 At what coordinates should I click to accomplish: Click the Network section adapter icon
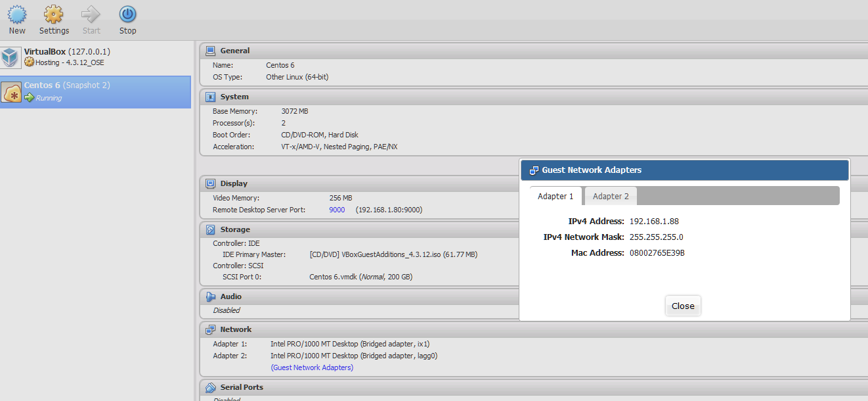click(210, 329)
